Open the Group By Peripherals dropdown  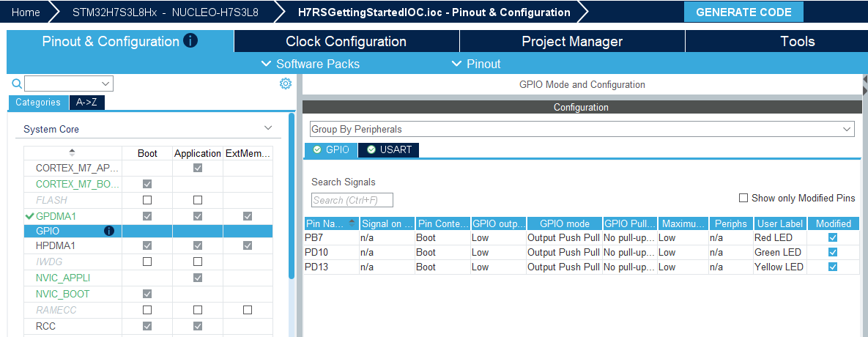pos(582,129)
